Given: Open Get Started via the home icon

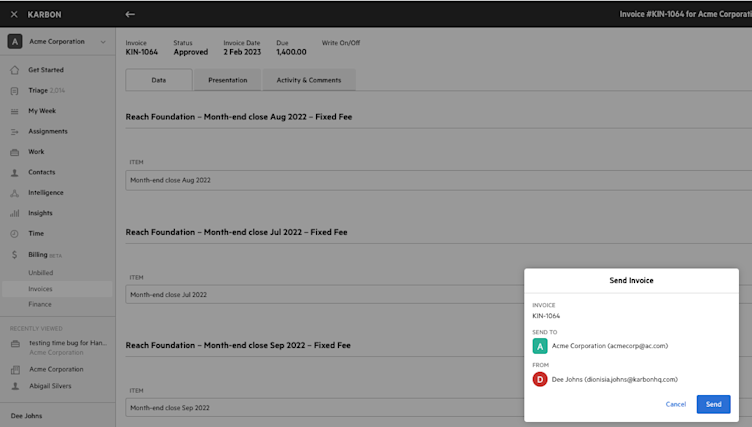Looking at the screenshot, I should [14, 70].
